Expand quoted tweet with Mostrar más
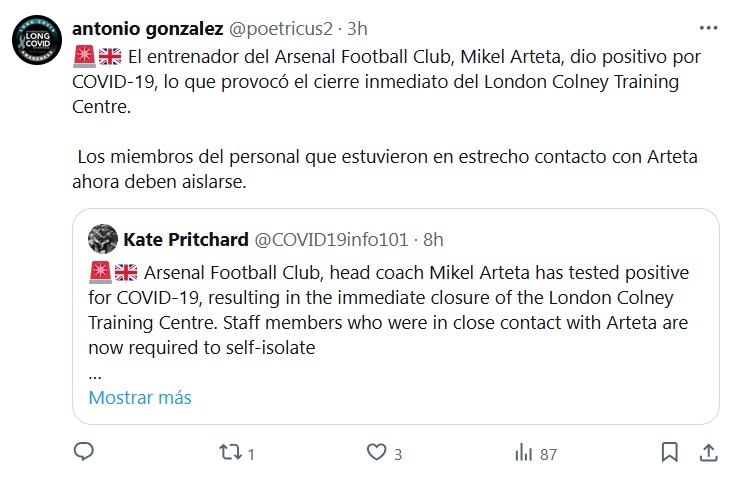Viewport: 736px width, 478px height. 139,397
